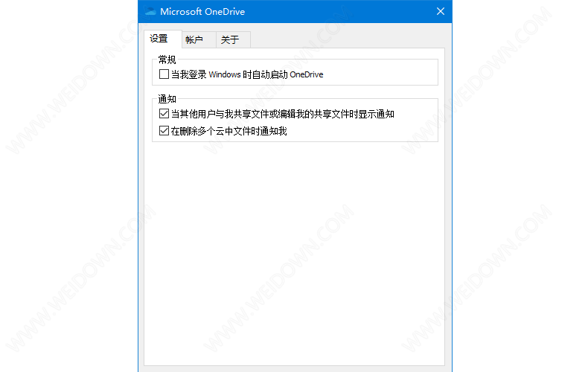Click the 通知 group label
This screenshot has height=372, width=588.
point(167,99)
